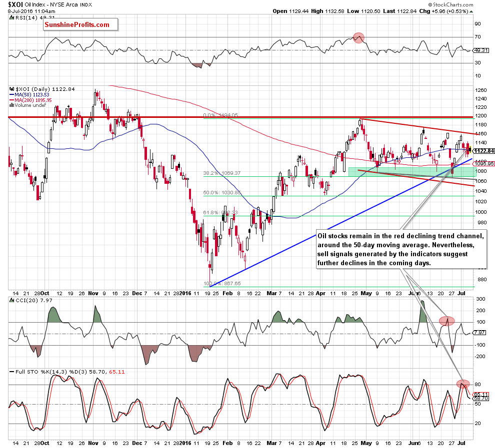
Task: Click the 20 label on the STO axis
Action: pyautogui.click(x=477, y=424)
